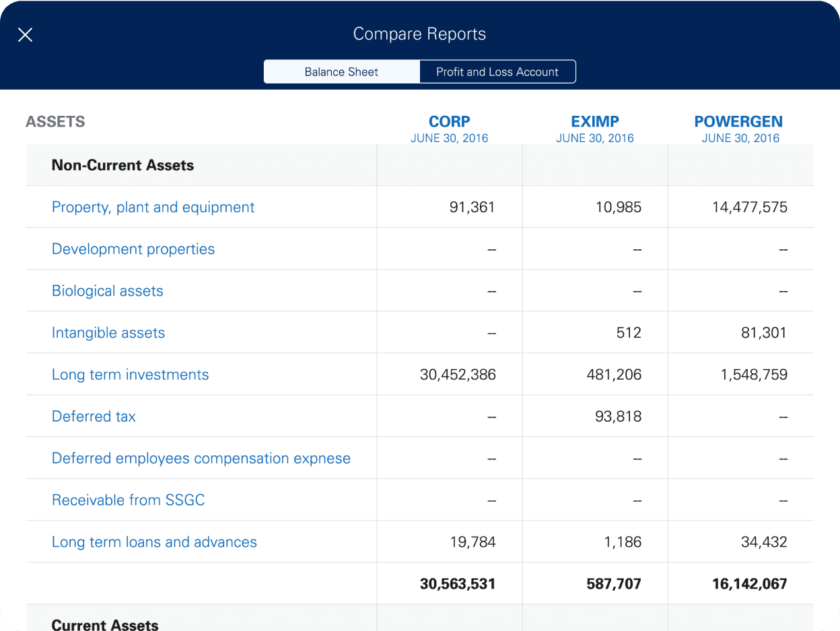Select POWERGEN total 16,142,067
Screen dimensions: 840x631
pyautogui.click(x=750, y=584)
